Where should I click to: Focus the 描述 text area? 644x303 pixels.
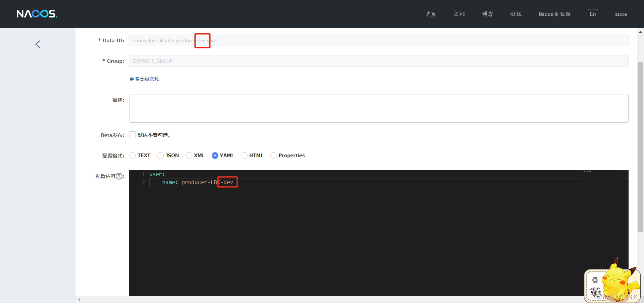pos(379,108)
